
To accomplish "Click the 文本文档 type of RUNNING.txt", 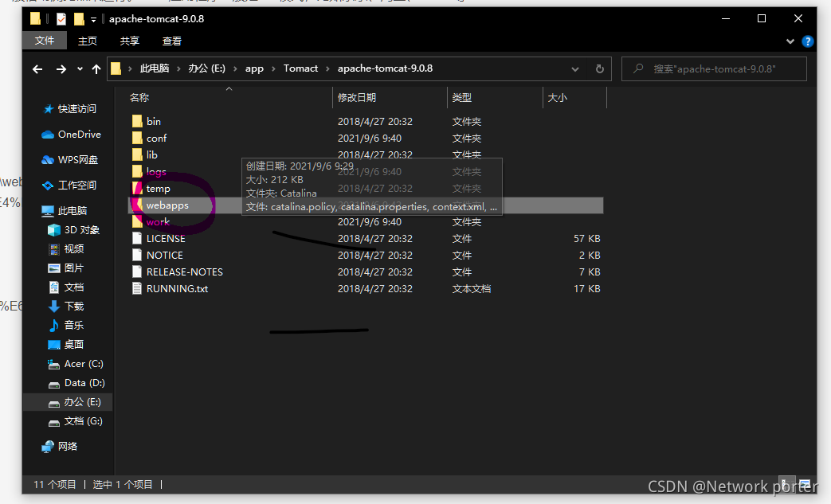I will click(x=471, y=289).
